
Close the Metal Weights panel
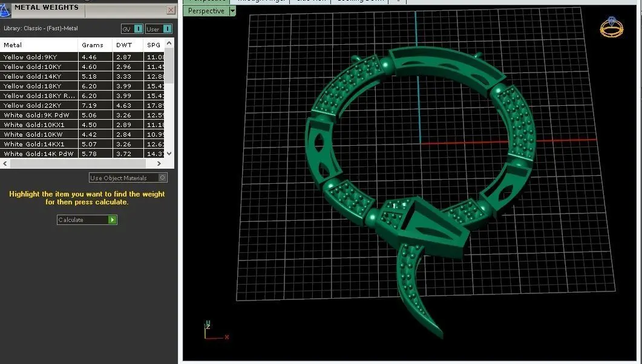point(171,10)
